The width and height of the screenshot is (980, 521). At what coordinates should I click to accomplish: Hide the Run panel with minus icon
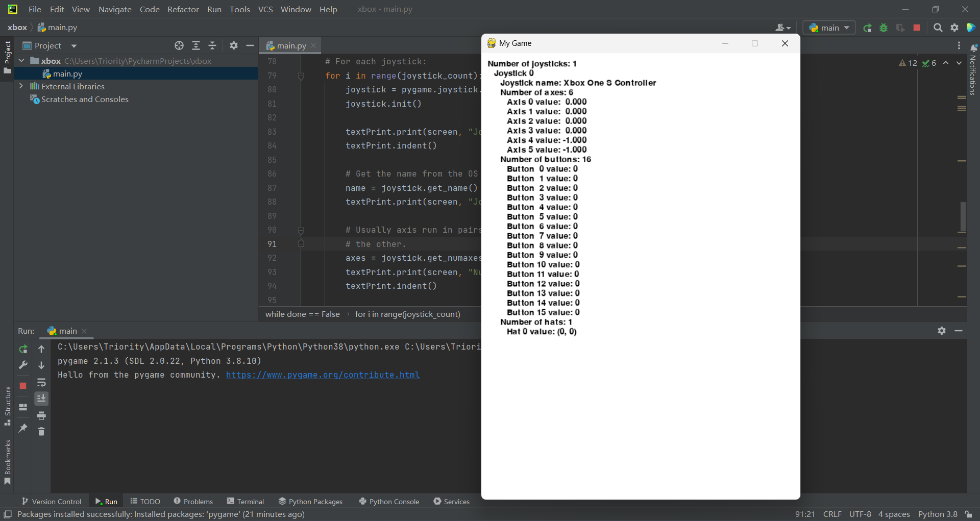[959, 331]
